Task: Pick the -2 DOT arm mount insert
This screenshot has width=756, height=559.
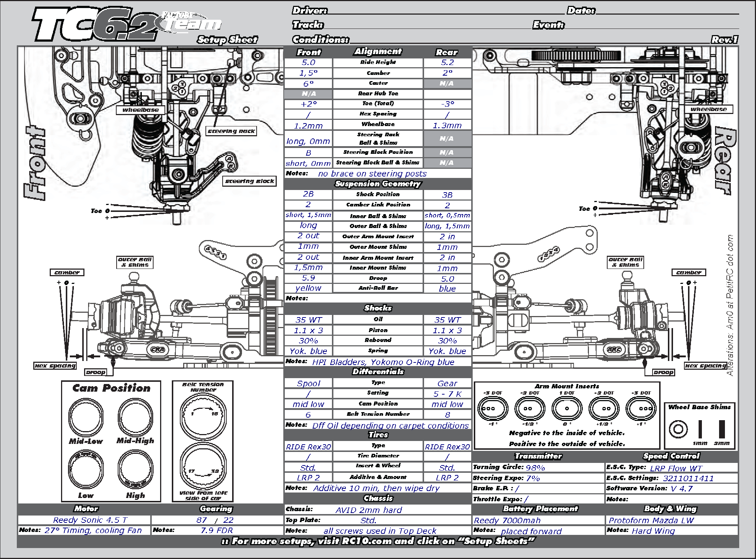Action: click(x=529, y=408)
